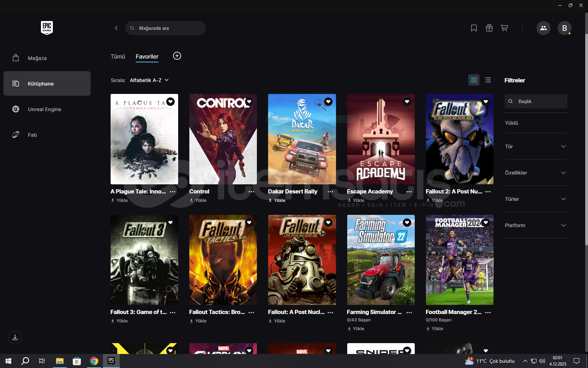This screenshot has height=368, width=588.
Task: Open Fab in the sidebar
Action: [47, 135]
